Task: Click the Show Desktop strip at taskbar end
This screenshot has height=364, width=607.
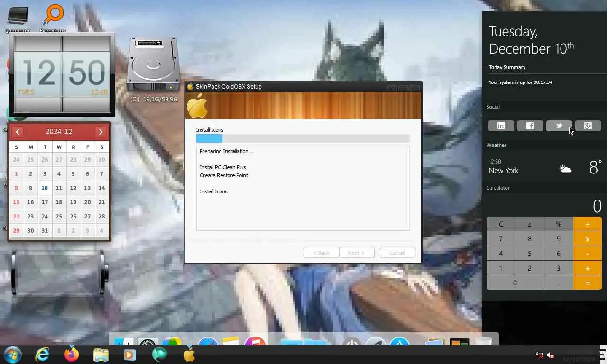Action: tap(603, 354)
